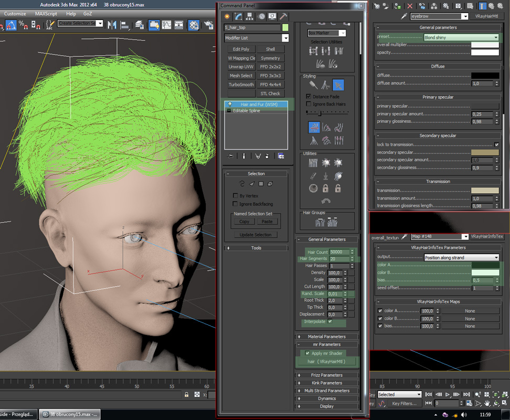This screenshot has height=420, width=510.
Task: Select the hair cut styling tool
Action: click(326, 85)
